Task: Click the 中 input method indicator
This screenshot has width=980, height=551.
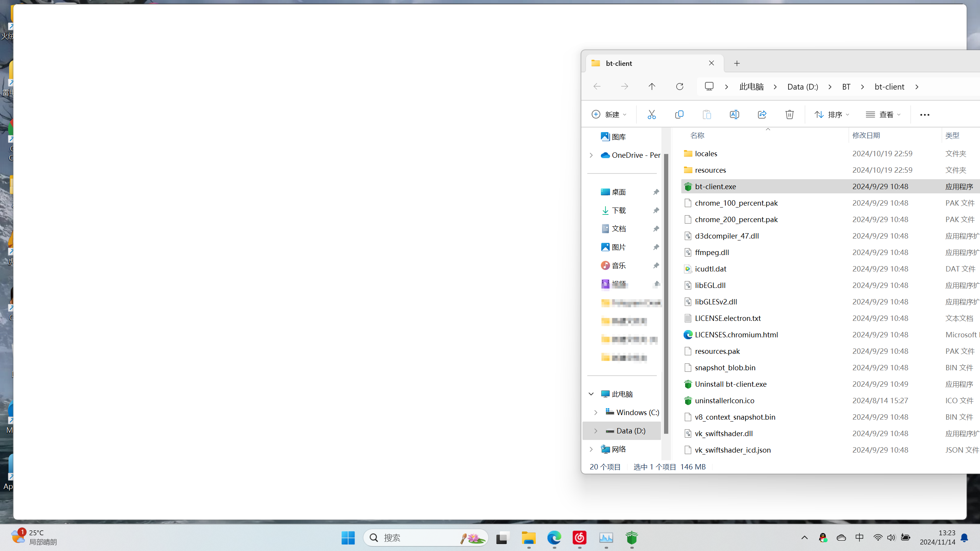Action: click(x=859, y=538)
